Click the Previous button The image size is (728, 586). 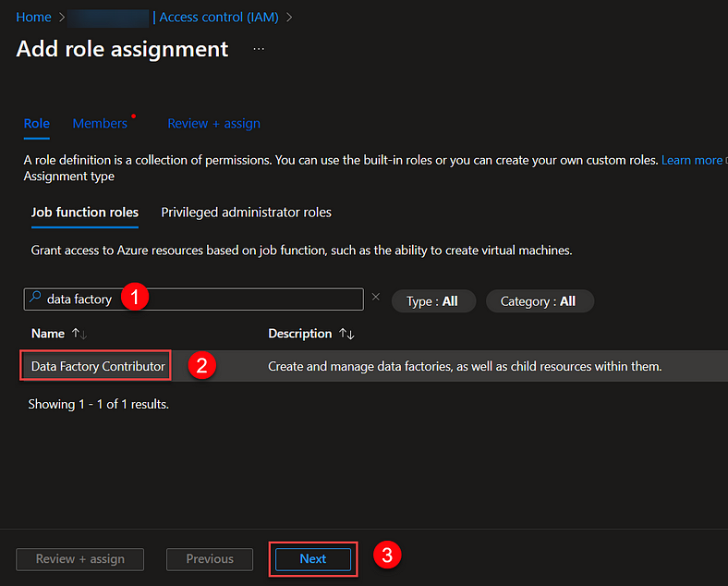[x=210, y=559]
